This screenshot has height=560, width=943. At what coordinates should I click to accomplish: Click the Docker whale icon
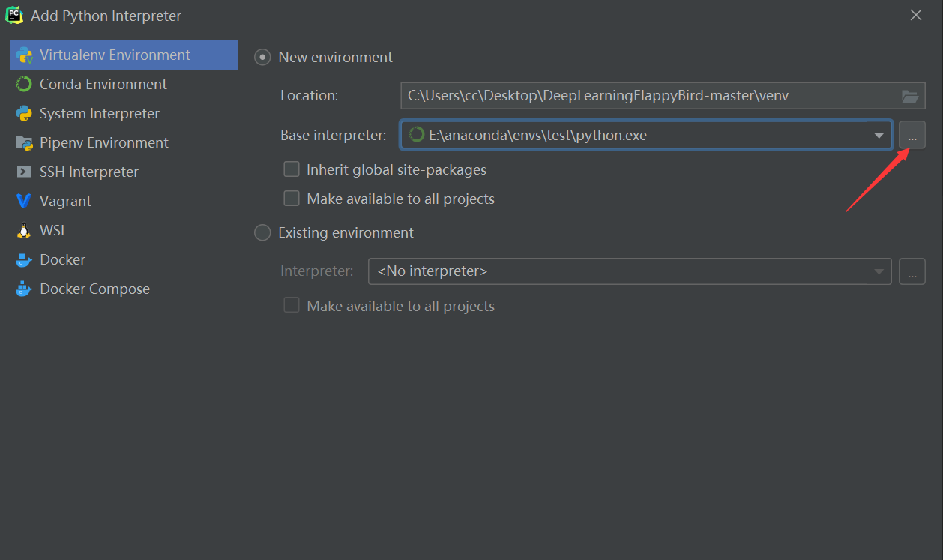(24, 260)
